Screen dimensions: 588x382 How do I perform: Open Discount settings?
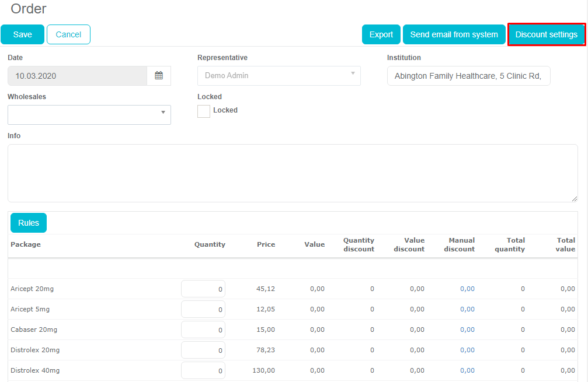tap(546, 34)
